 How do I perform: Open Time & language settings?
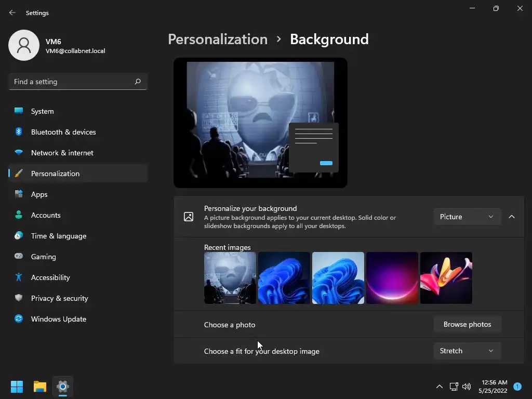click(x=78, y=236)
